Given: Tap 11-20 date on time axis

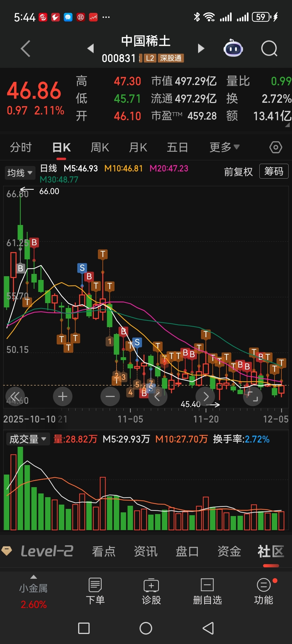Looking at the screenshot, I should [206, 419].
